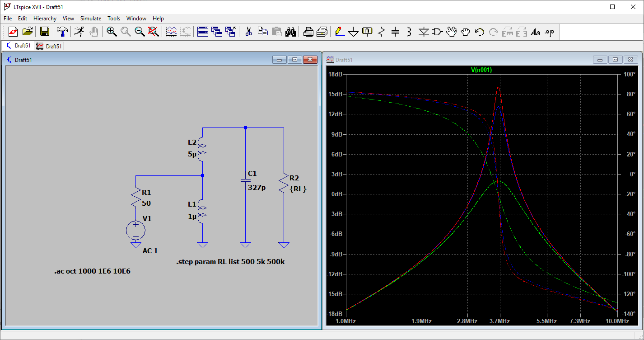Click the Run simulation icon
This screenshot has width=644, height=340.
tap(79, 32)
